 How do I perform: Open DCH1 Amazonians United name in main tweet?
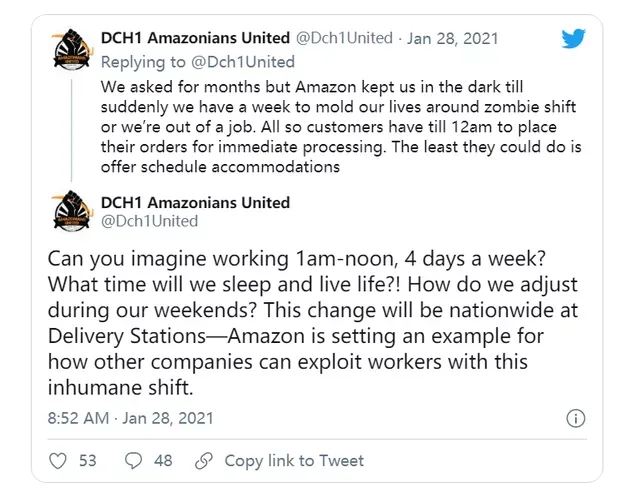pyautogui.click(x=195, y=202)
